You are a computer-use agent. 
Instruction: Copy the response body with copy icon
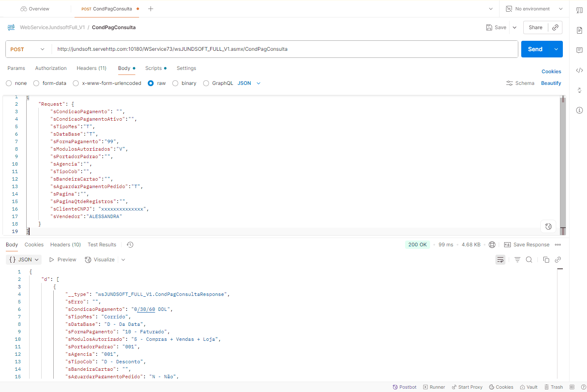pyautogui.click(x=546, y=260)
